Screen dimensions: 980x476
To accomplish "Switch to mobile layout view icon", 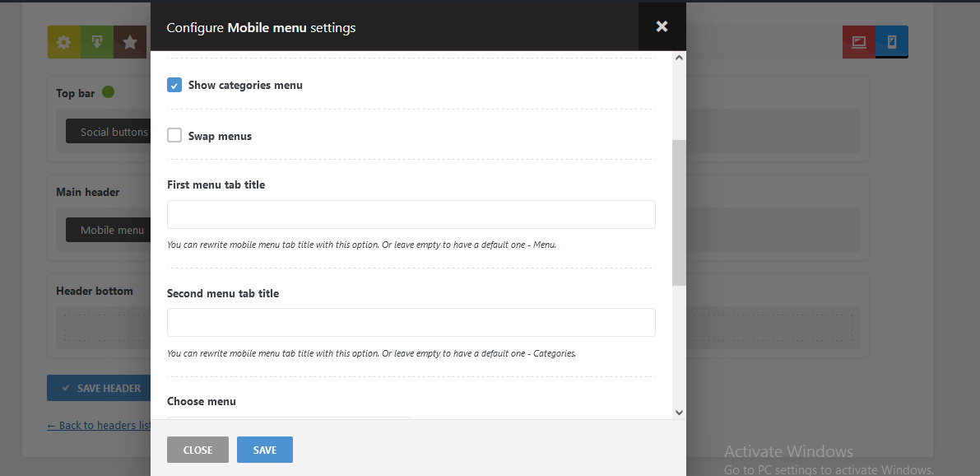I will 891,42.
